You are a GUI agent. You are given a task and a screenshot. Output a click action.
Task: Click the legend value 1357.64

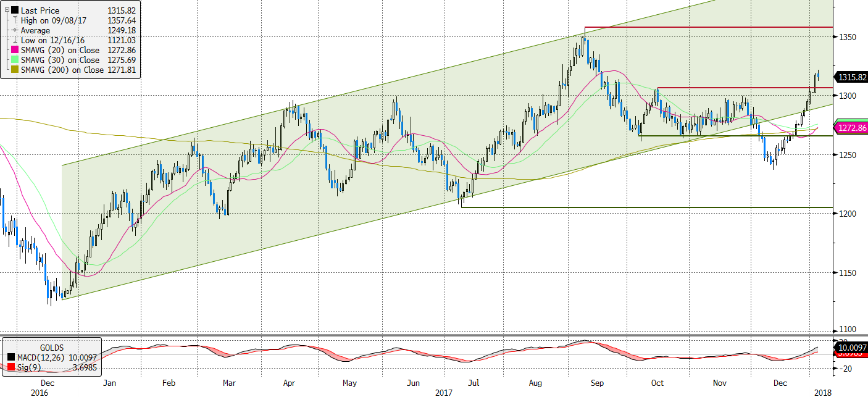(x=122, y=20)
